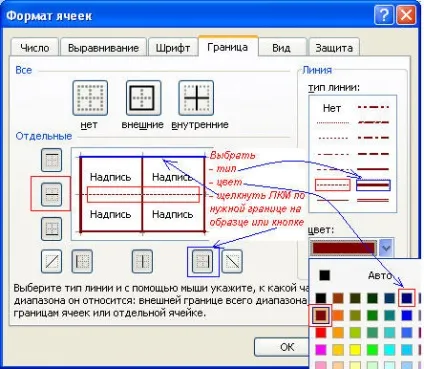Pick the dark teal color swatch
424x369 pixels.
click(389, 298)
